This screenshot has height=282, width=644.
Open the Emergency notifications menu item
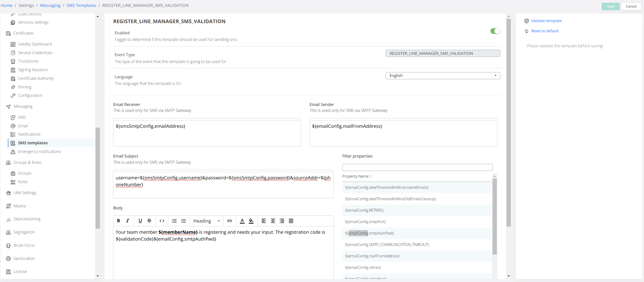39,152
